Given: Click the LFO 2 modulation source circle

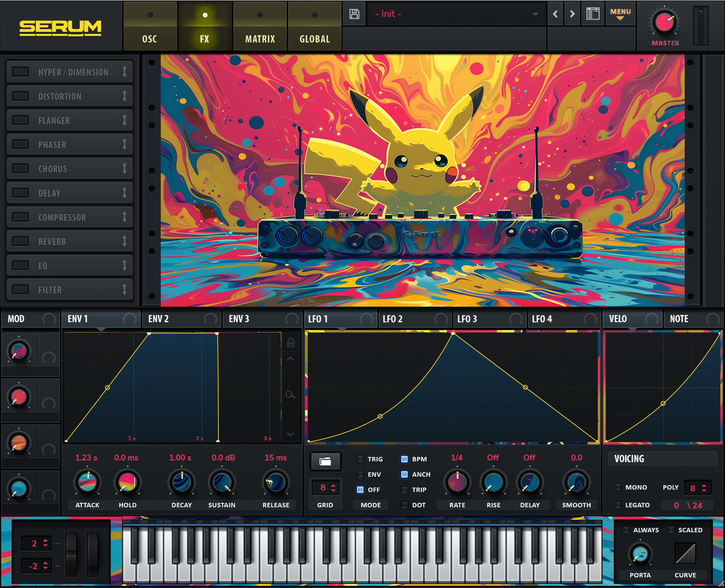Looking at the screenshot, I should coord(441,319).
